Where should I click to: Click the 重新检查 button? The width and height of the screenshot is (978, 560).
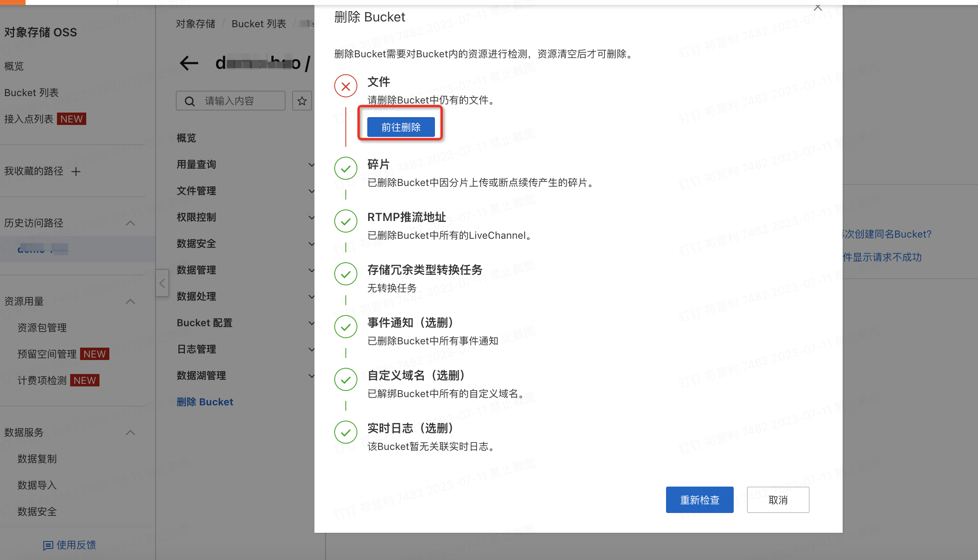(699, 500)
